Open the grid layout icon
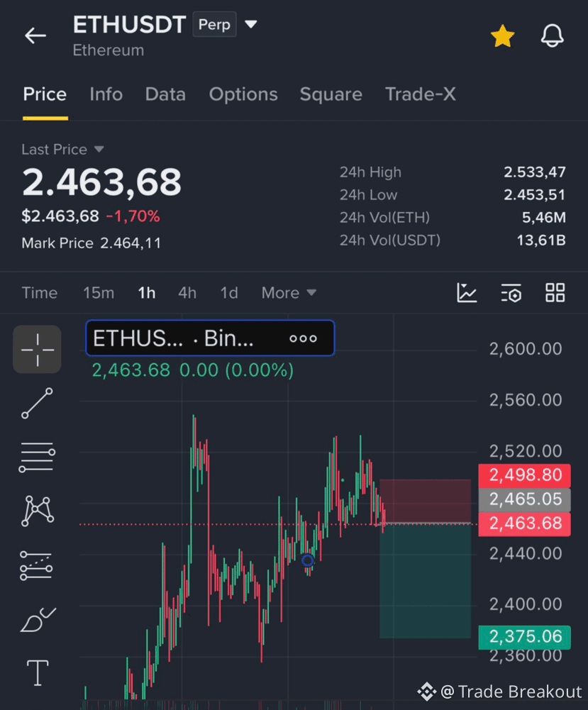This screenshot has width=588, height=710. pos(555,292)
